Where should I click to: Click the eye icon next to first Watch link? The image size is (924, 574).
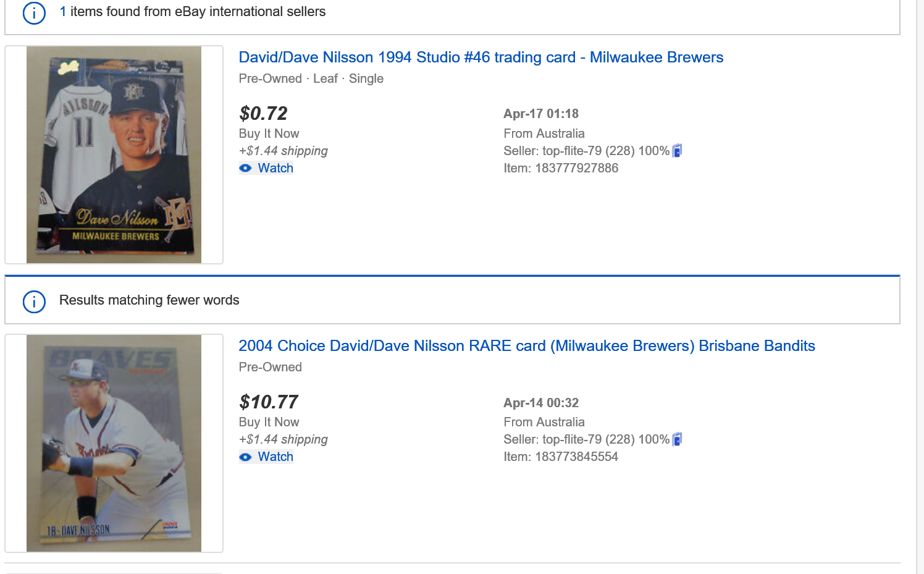click(246, 167)
